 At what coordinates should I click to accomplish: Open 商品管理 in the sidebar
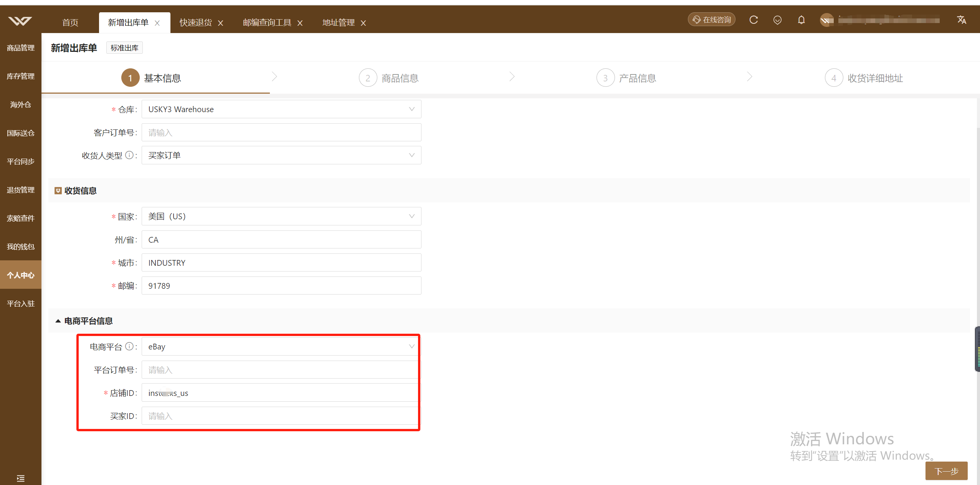pyautogui.click(x=21, y=48)
